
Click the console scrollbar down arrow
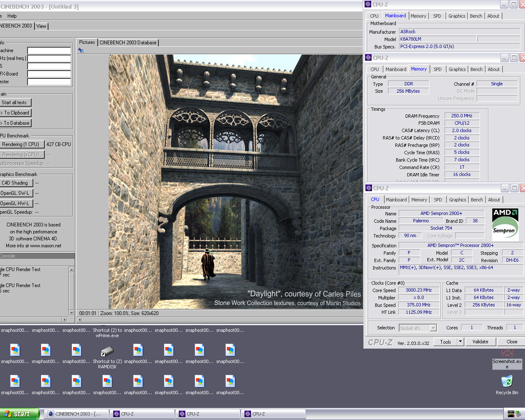(x=71, y=313)
